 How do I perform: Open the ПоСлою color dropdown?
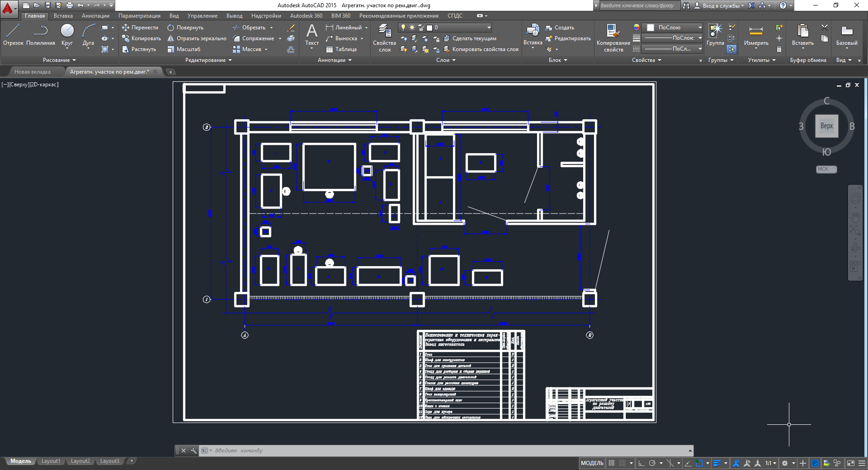(700, 28)
